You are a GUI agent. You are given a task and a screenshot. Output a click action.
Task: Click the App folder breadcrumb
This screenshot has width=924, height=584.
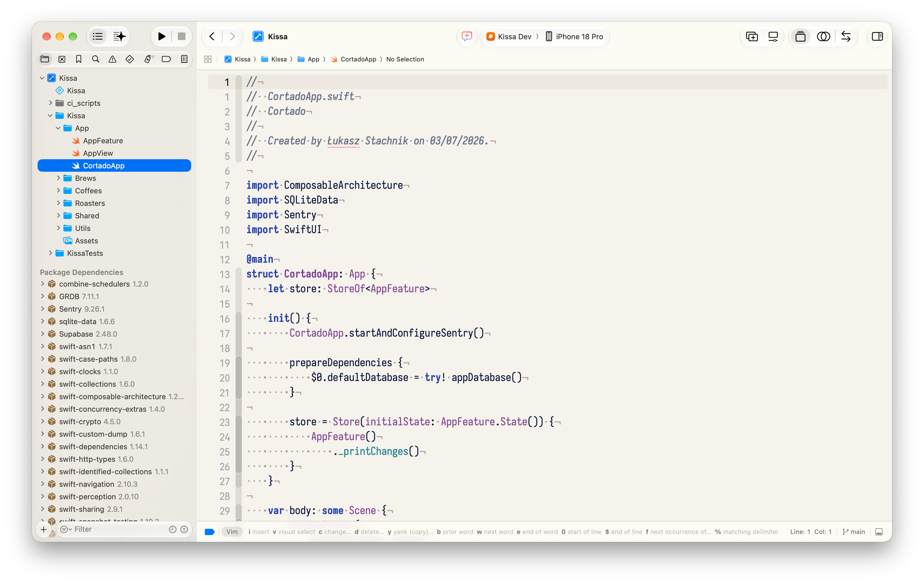coord(308,59)
